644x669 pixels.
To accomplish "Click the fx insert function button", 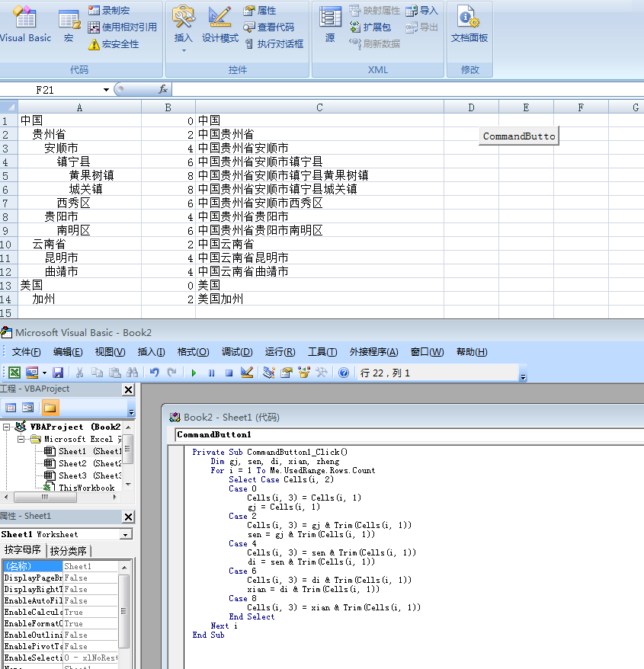I will (163, 89).
